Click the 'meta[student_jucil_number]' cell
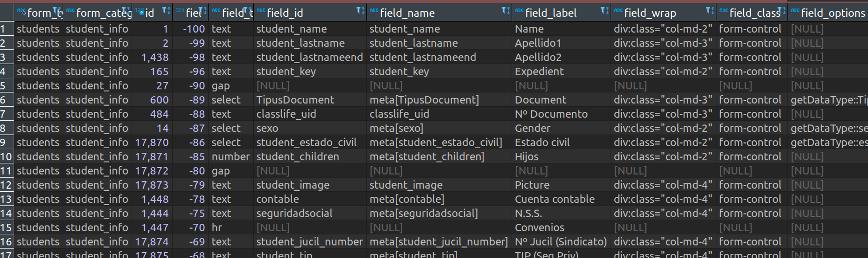This screenshot has height=258, width=868. coord(439,242)
